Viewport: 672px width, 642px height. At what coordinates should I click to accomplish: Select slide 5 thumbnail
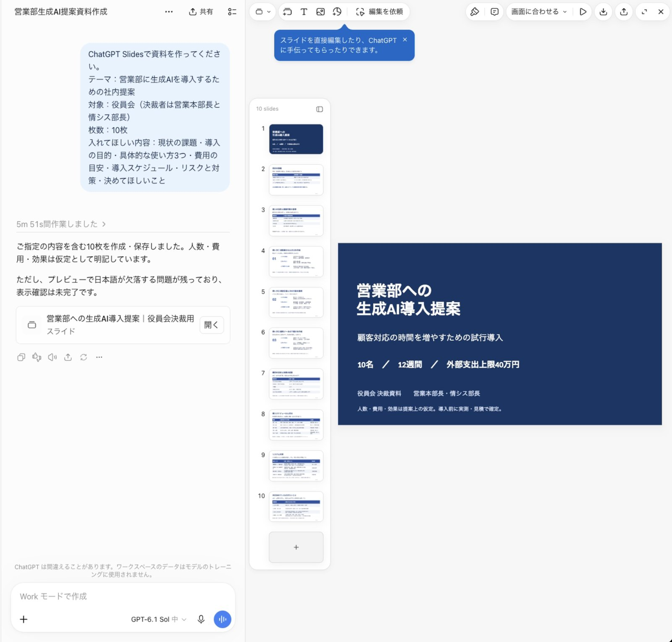pos(296,302)
